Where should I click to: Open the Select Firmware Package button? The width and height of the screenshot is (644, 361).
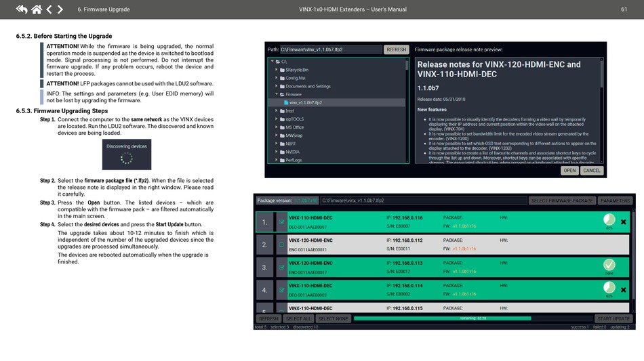pos(562,200)
